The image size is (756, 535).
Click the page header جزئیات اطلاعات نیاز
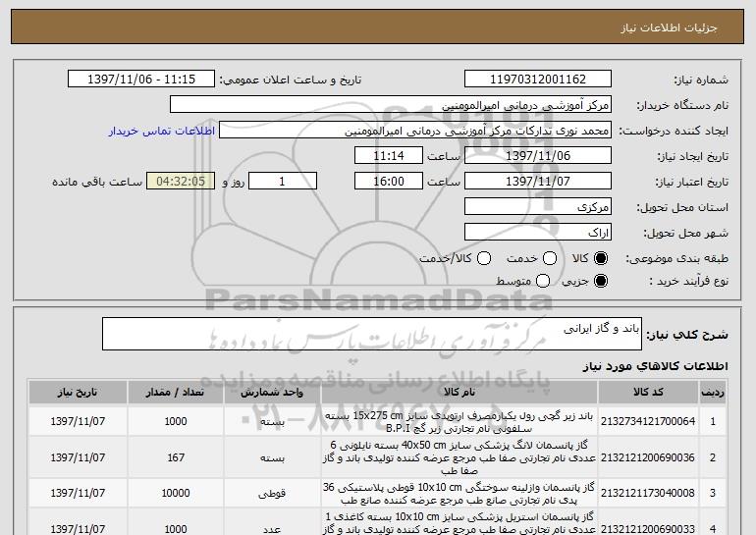[669, 27]
